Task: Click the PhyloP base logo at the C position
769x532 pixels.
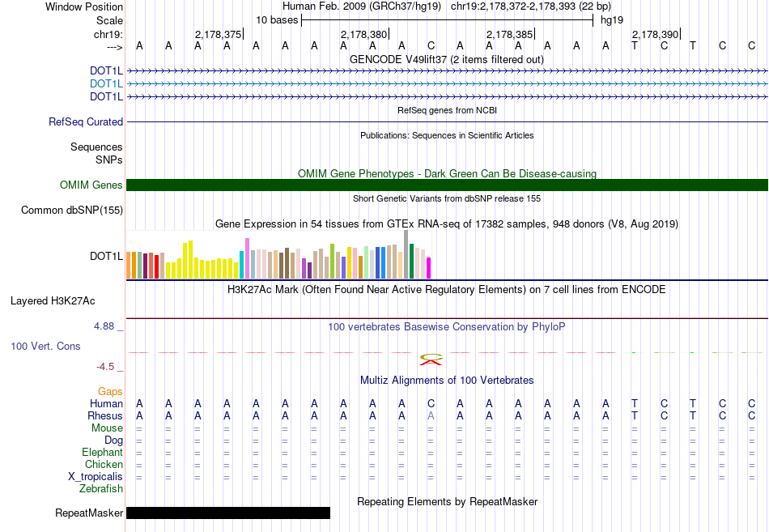Action: 431,360
